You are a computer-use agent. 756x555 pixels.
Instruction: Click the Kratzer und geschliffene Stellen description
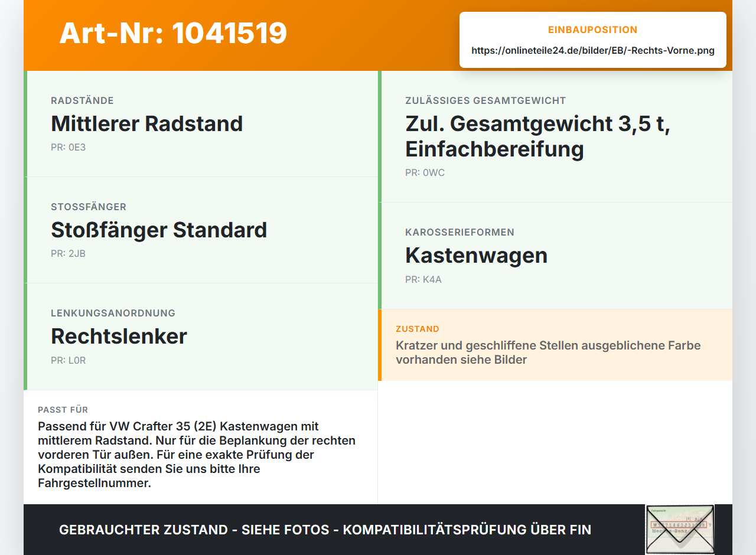pyautogui.click(x=548, y=352)
